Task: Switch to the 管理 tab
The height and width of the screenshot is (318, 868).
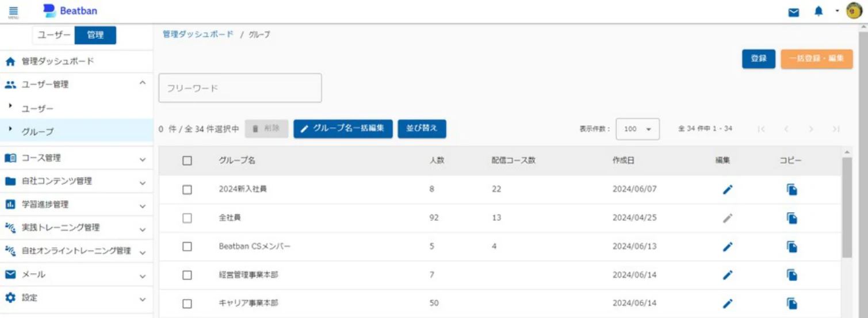Action: pos(95,35)
